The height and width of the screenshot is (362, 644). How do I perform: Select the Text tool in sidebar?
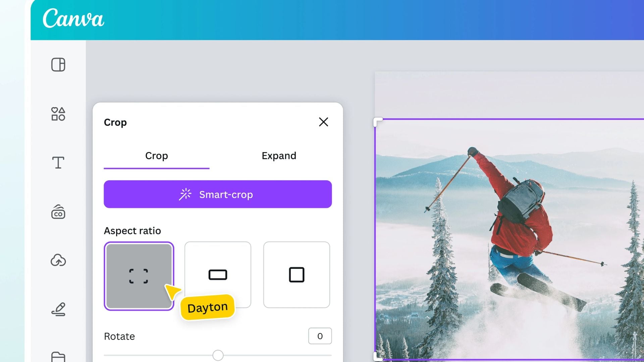[58, 163]
